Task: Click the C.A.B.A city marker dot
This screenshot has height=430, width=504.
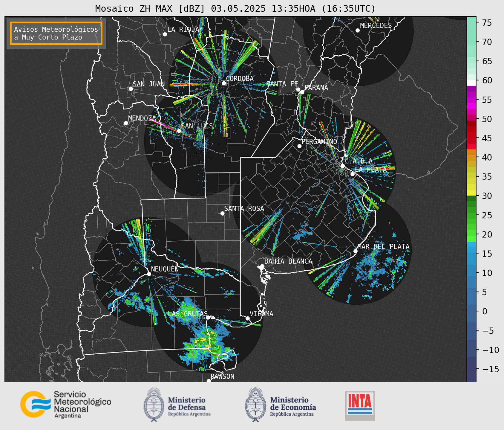Action: [x=343, y=166]
